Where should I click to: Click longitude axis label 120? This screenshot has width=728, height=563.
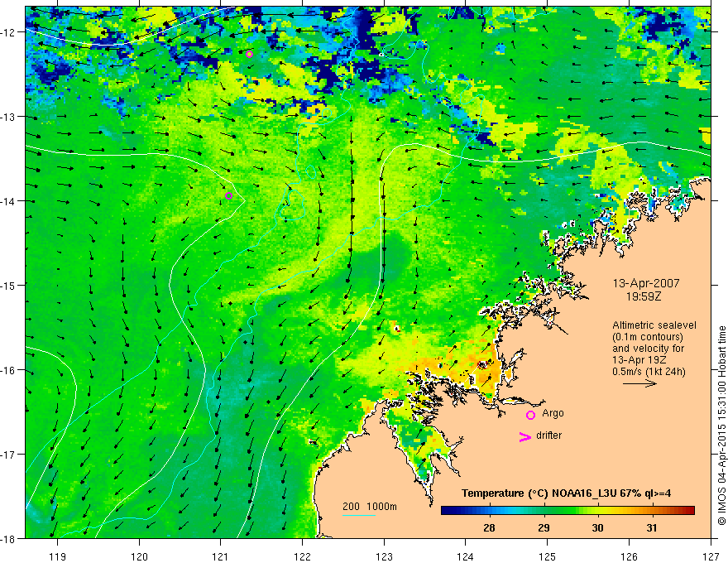[139, 556]
